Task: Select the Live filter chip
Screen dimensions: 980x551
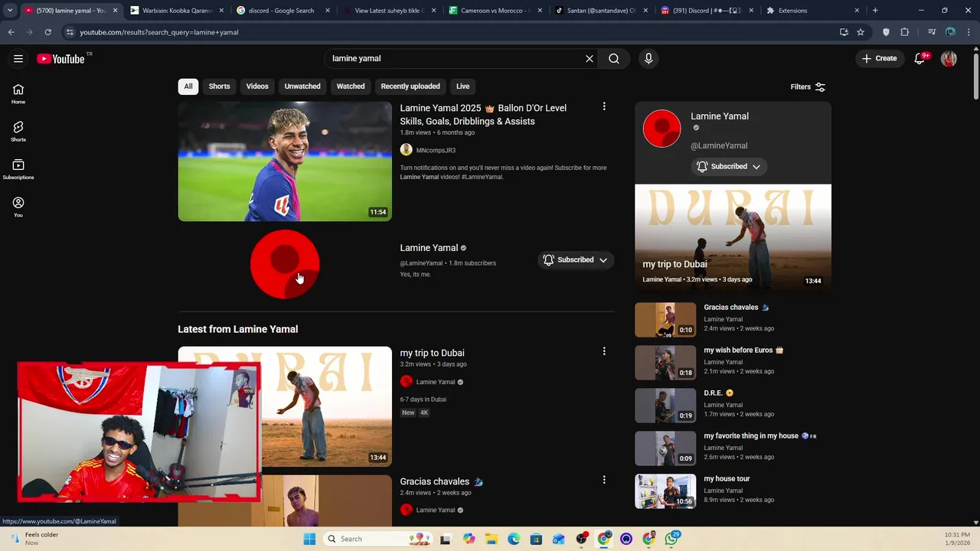Action: click(x=462, y=86)
